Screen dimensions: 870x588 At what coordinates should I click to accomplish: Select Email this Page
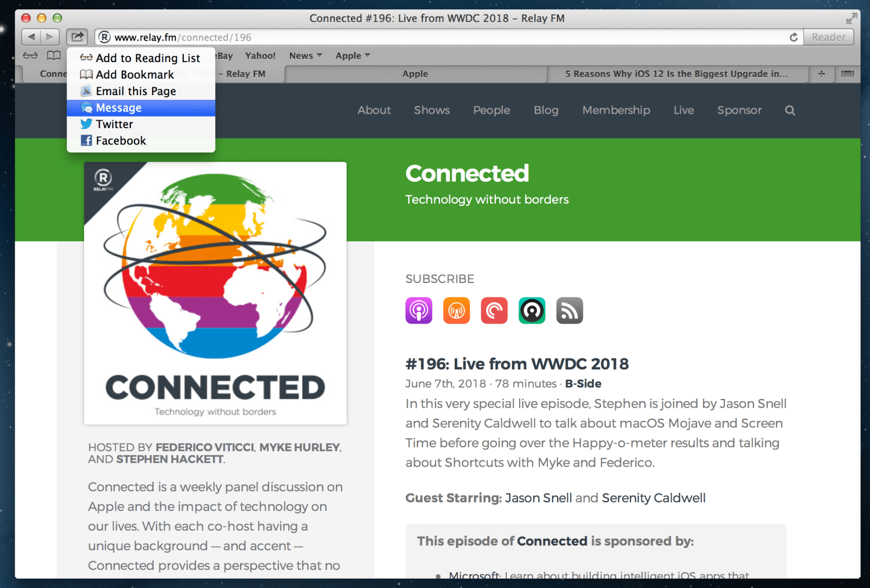[141, 91]
